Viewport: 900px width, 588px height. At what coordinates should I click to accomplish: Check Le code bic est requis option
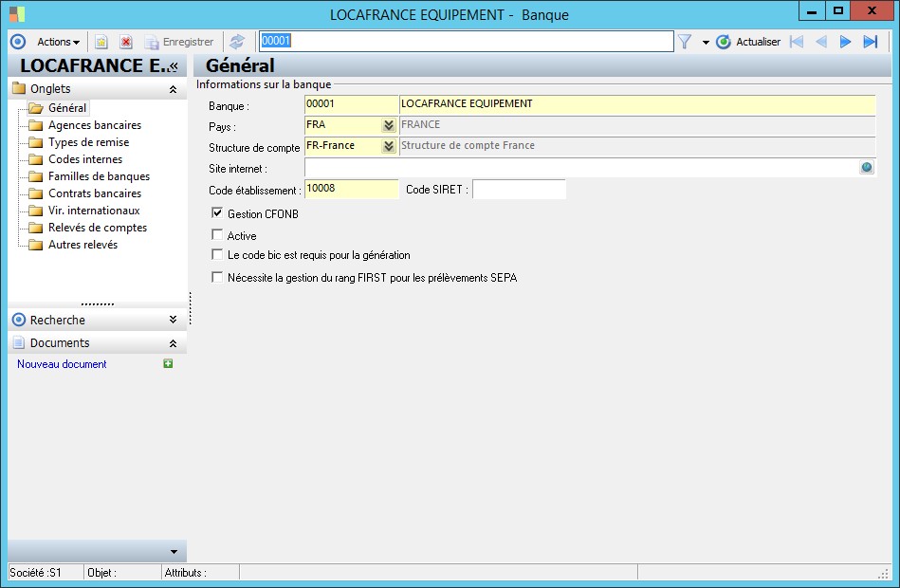pyautogui.click(x=217, y=254)
